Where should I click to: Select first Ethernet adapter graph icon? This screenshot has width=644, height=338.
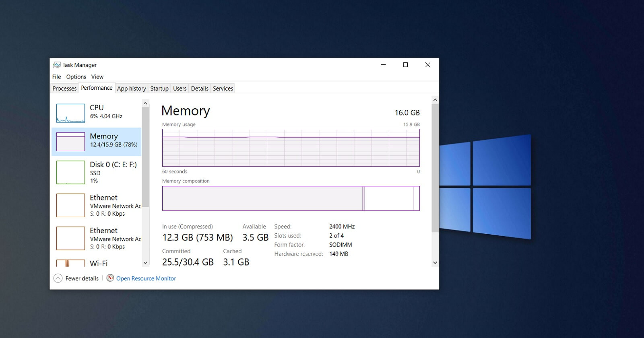tap(70, 205)
